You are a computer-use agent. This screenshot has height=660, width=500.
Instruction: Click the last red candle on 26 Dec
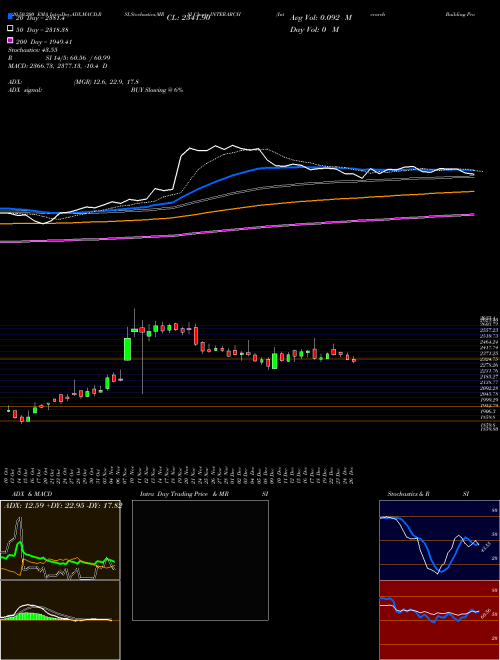pyautogui.click(x=354, y=360)
